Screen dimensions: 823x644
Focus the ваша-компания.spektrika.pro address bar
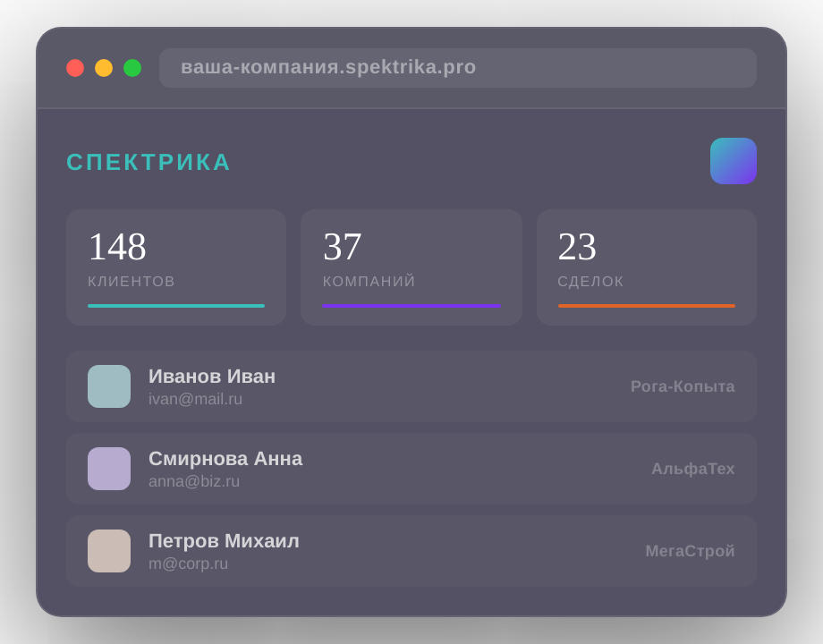point(457,68)
